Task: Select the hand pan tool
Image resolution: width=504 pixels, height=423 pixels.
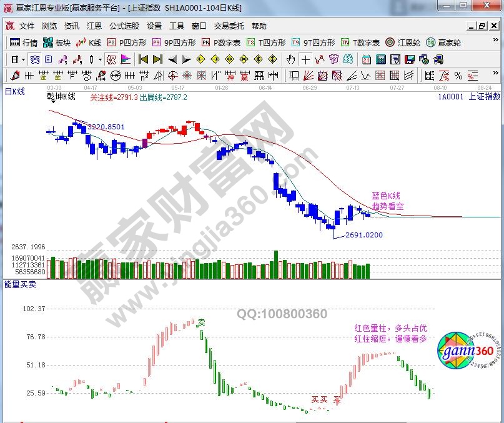Action: [290, 60]
